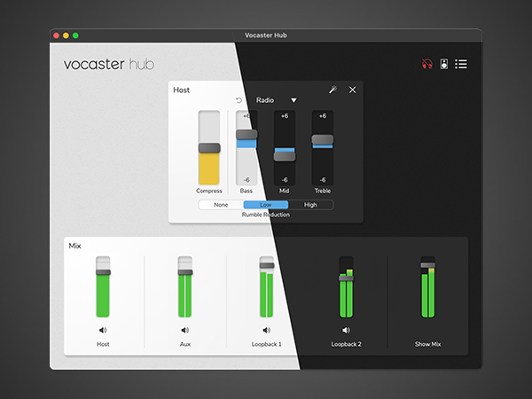
Task: Click the Enhance magic wand icon
Action: [332, 90]
